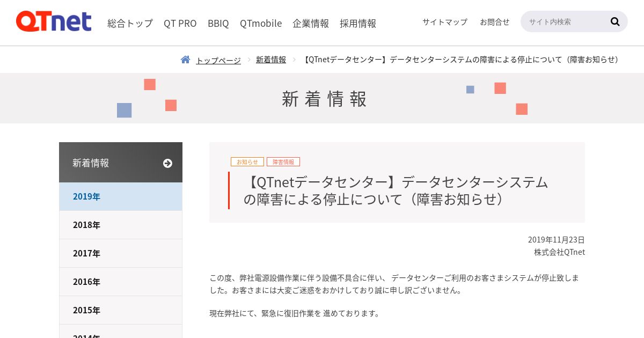Open the 企業情報 menu item
The width and height of the screenshot is (644, 338).
311,23
